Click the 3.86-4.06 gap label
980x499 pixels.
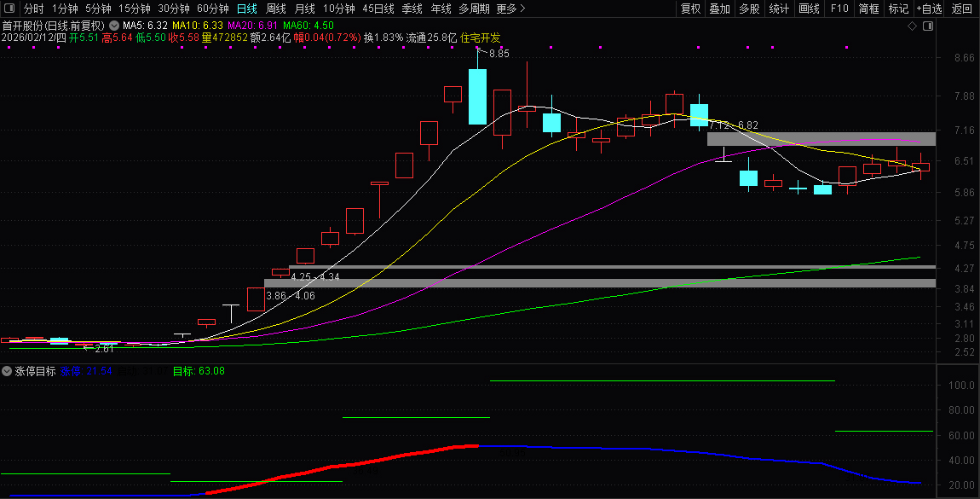point(291,296)
